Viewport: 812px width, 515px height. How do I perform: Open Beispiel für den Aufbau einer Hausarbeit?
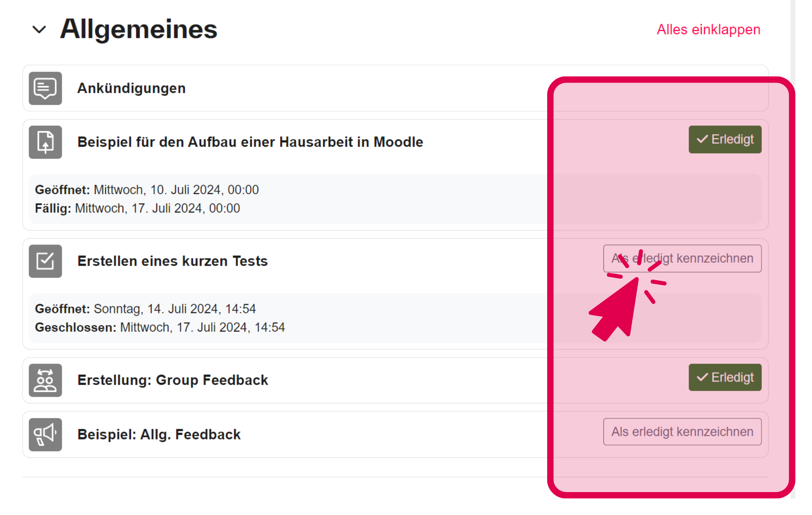250,142
